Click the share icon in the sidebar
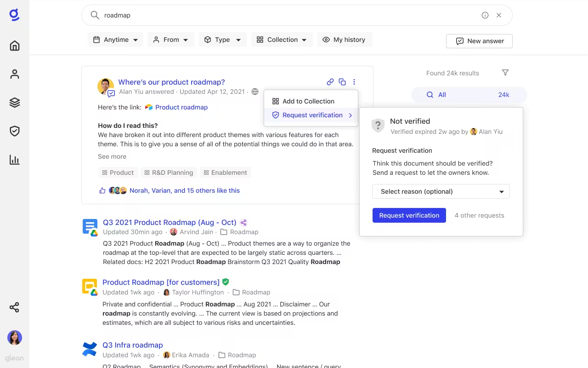The width and height of the screenshot is (588, 368). [x=14, y=307]
